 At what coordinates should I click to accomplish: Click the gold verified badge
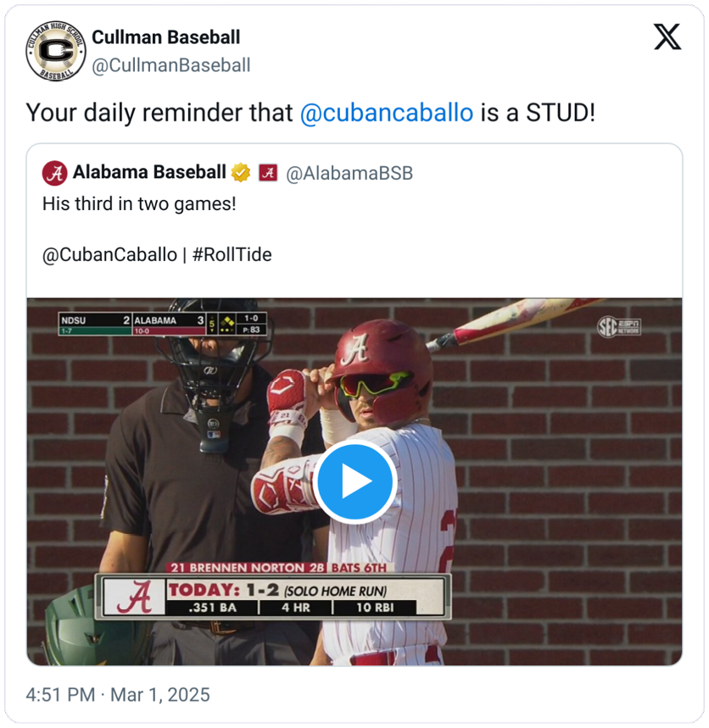(241, 173)
